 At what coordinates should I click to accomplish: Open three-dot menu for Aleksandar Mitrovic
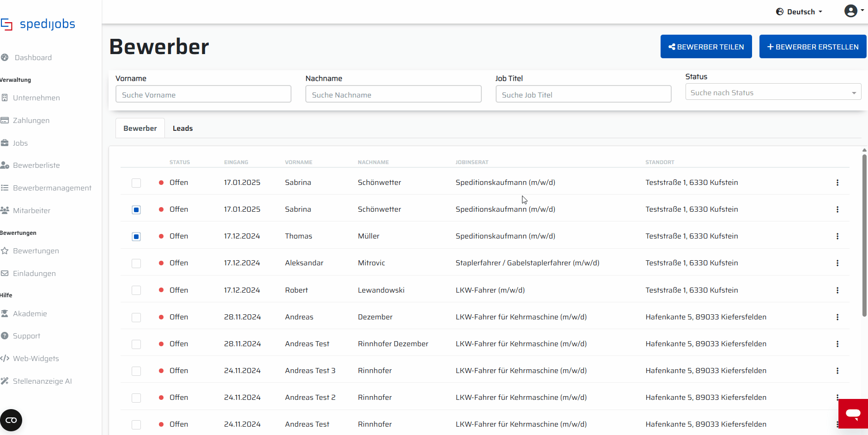click(x=837, y=263)
